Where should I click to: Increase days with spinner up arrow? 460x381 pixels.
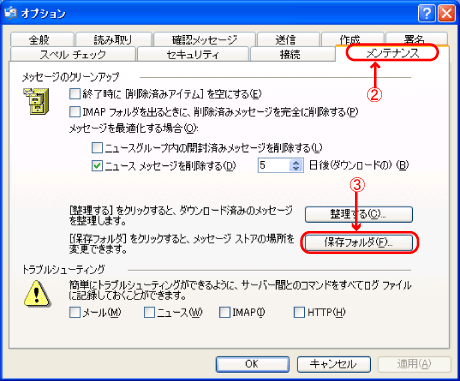tap(296, 162)
